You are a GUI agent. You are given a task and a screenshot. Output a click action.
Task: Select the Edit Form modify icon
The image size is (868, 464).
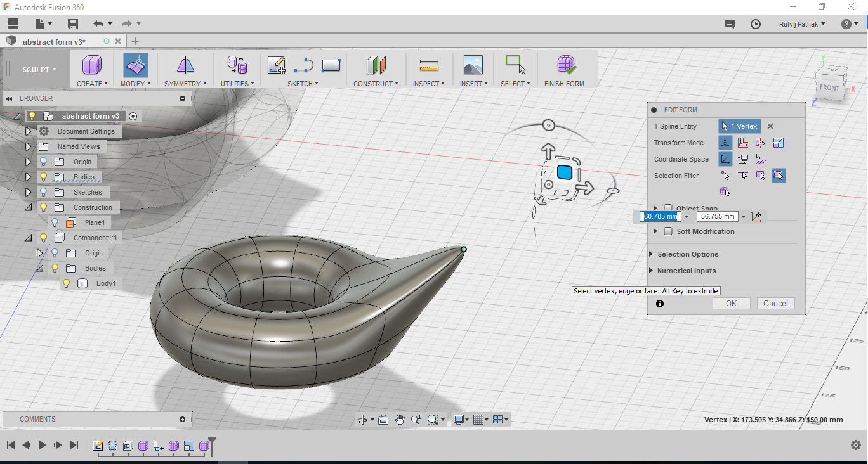point(135,65)
